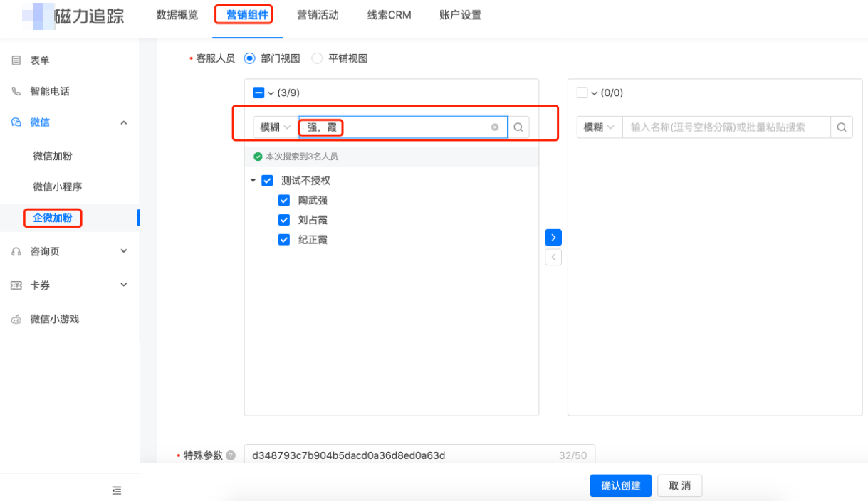Screen dimensions: 868x501
Task: Collapse the 测试不授权 tree node
Action: [253, 180]
